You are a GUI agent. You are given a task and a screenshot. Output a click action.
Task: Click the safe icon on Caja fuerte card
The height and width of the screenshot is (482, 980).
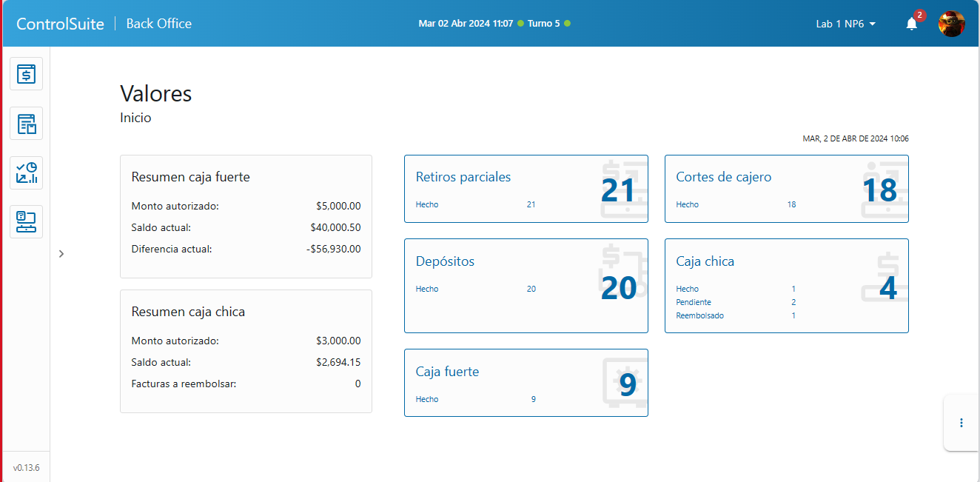(625, 382)
